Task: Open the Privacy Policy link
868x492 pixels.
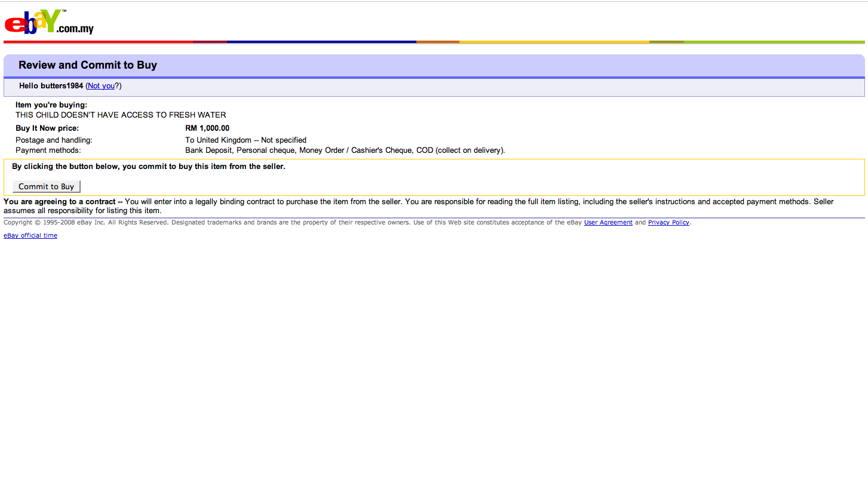Action: [x=668, y=223]
